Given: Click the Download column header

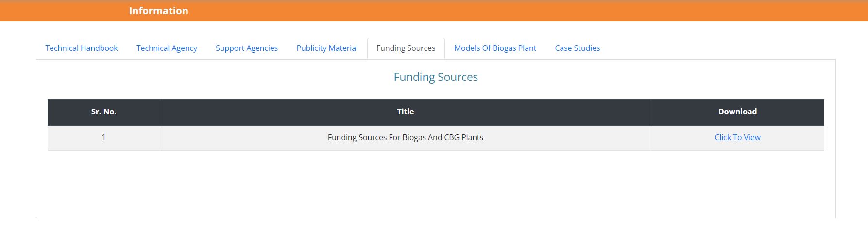Looking at the screenshot, I should point(737,112).
